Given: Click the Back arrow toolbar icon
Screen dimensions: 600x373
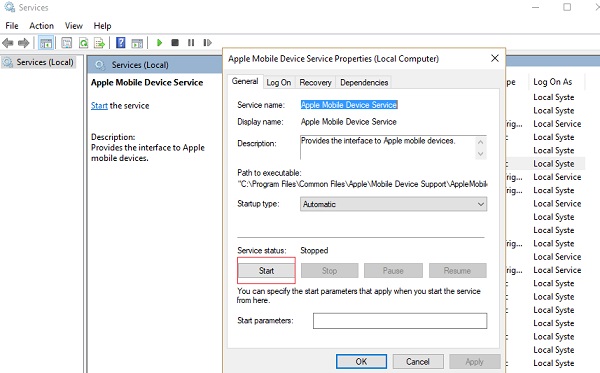Looking at the screenshot, I should [8, 43].
